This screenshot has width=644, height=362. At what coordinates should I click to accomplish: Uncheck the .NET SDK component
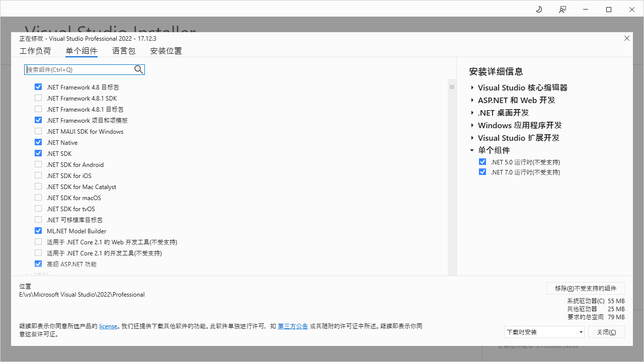click(38, 153)
